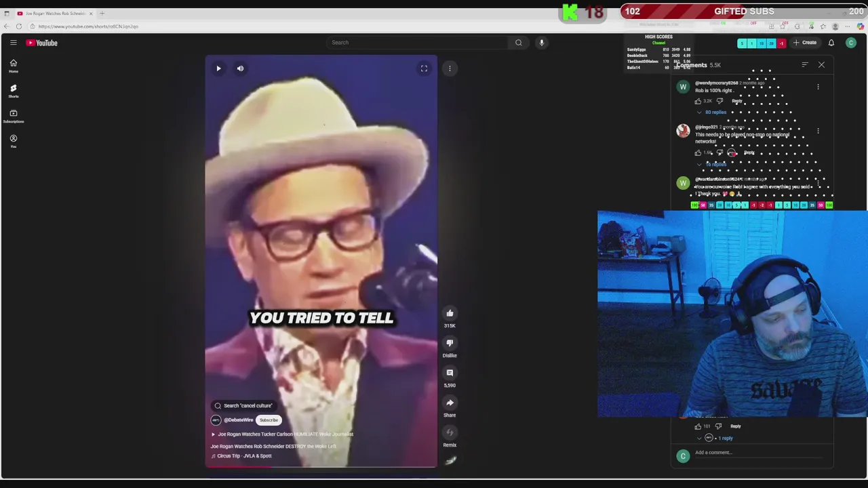Mute the Shorts video with the speaker icon
This screenshot has width=868, height=488.
(240, 68)
